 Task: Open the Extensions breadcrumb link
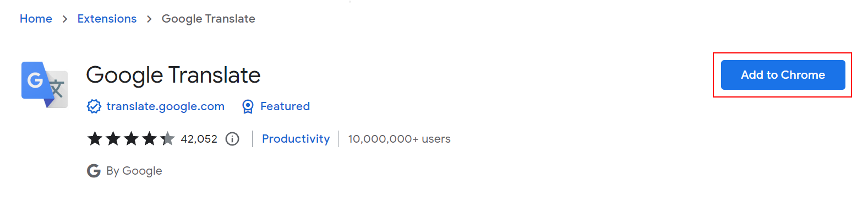pyautogui.click(x=107, y=19)
